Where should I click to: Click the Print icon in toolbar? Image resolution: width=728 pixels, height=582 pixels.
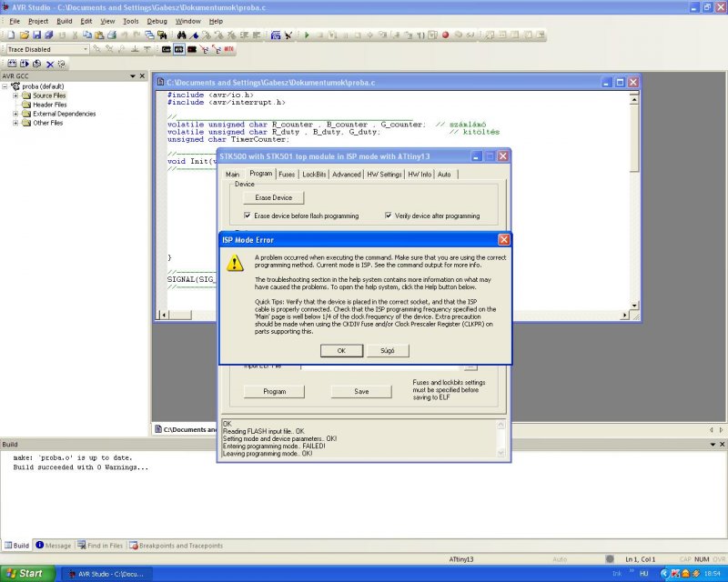111,35
